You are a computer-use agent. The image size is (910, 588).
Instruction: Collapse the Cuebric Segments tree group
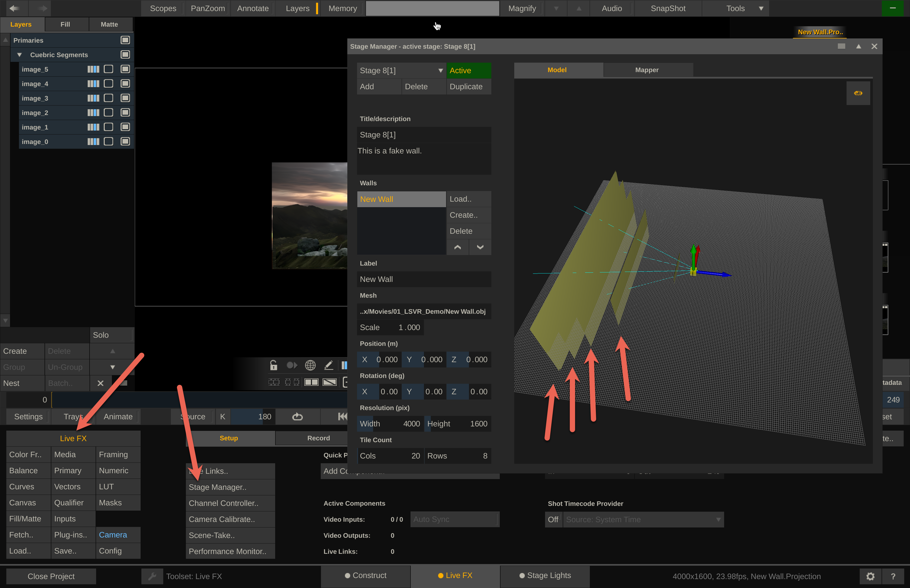pyautogui.click(x=19, y=54)
